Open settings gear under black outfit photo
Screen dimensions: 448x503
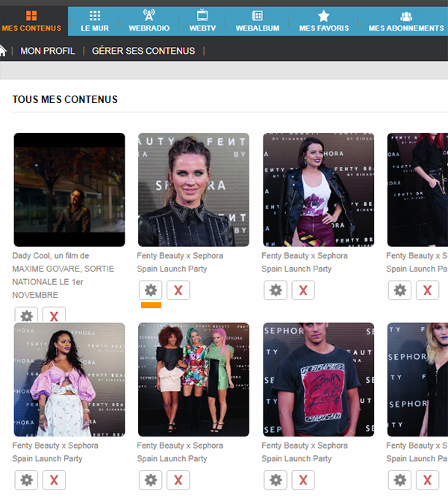coord(399,290)
